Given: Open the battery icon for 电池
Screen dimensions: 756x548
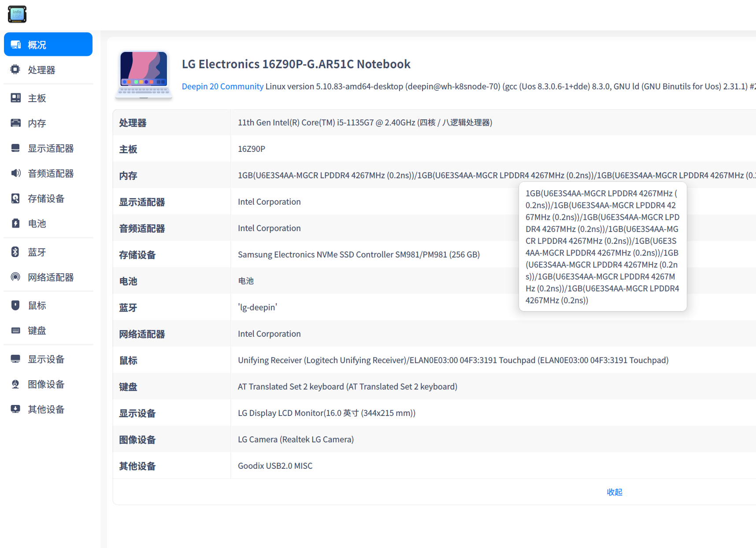Looking at the screenshot, I should [16, 223].
